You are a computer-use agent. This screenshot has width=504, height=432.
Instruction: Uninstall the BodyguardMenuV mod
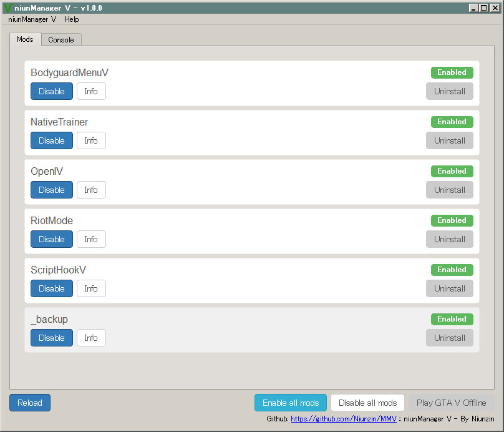pyautogui.click(x=450, y=91)
